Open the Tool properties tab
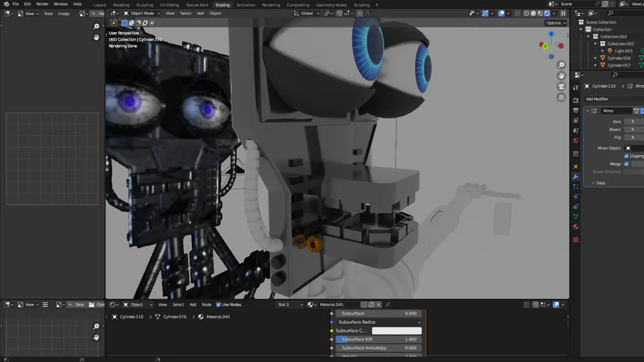 coord(575,87)
